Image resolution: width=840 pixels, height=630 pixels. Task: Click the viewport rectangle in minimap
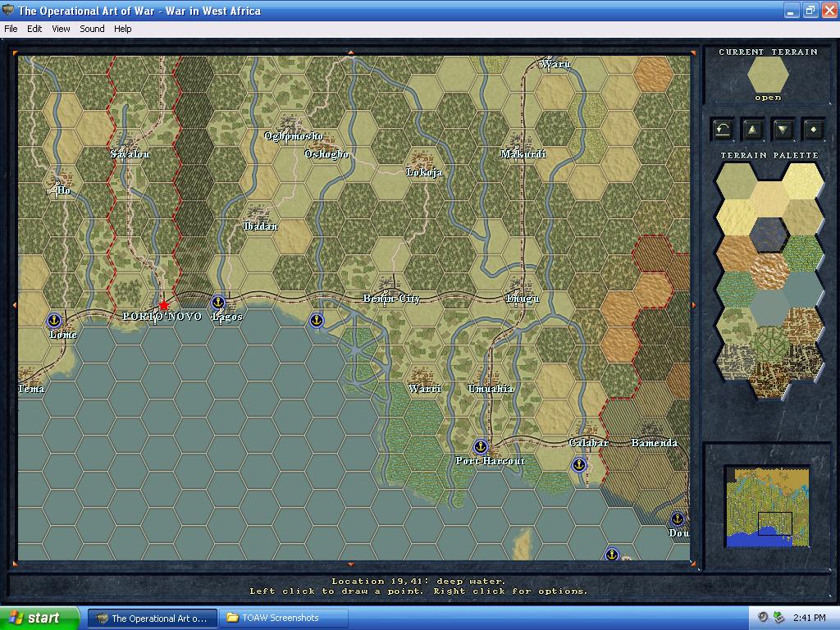click(x=774, y=523)
